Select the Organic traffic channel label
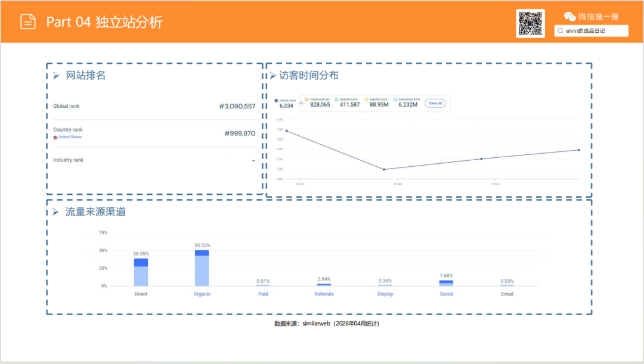 tap(202, 294)
